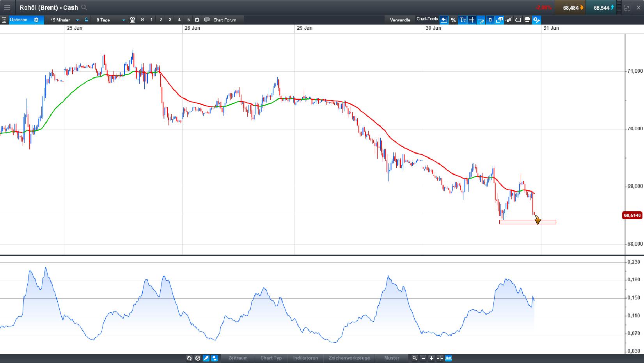Click the 68,544 buy price box
The image size is (644, 363).
(601, 7)
